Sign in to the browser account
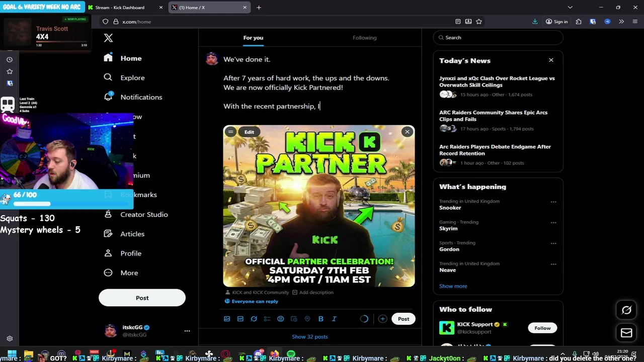Image resolution: width=644 pixels, height=362 pixels. pyautogui.click(x=557, y=22)
